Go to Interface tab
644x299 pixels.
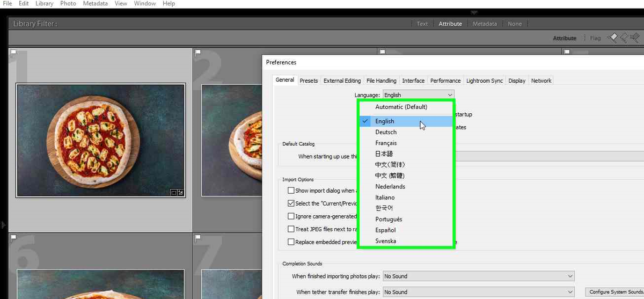(413, 81)
